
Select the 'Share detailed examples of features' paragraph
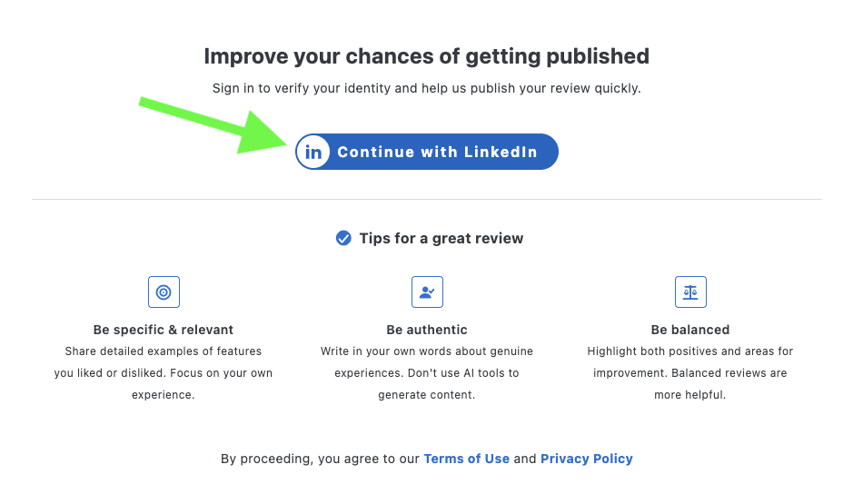coord(164,372)
